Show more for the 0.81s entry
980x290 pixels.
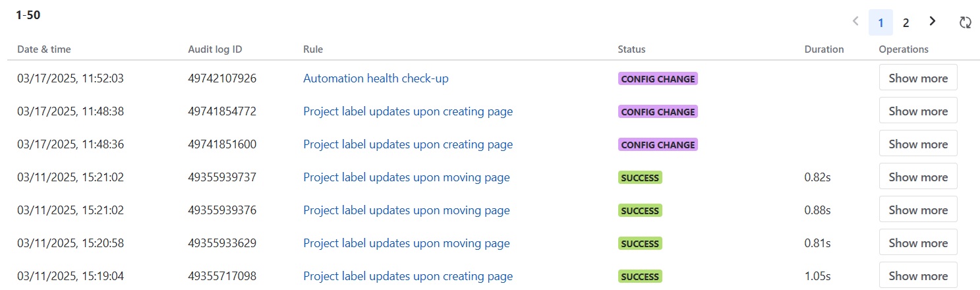click(x=918, y=243)
